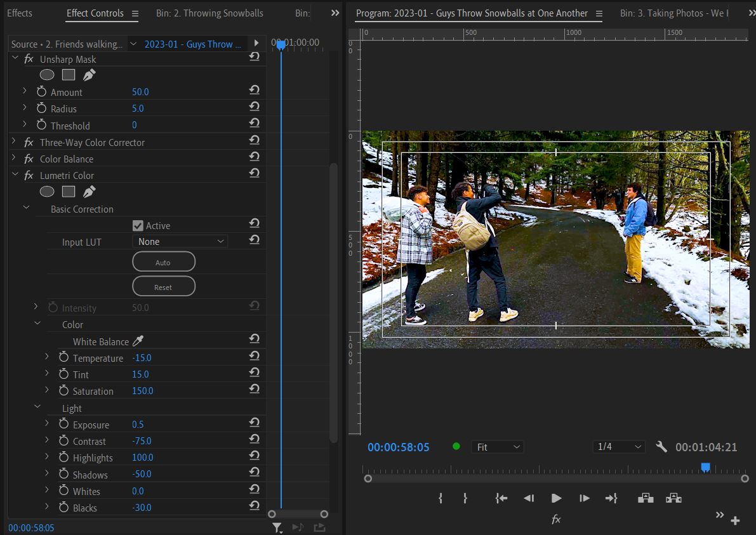Open the filter properties funnel icon
Viewport: 756px width, 535px height.
tap(277, 528)
